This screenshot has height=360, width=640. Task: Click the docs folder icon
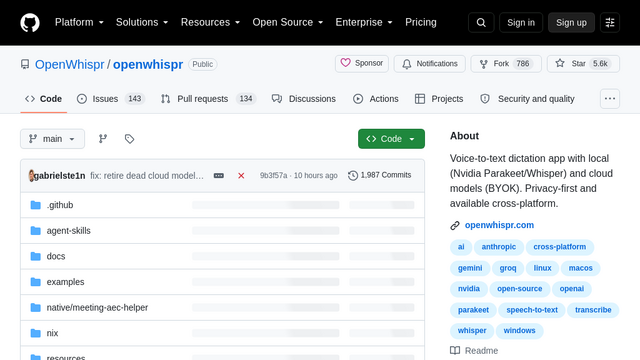36,256
